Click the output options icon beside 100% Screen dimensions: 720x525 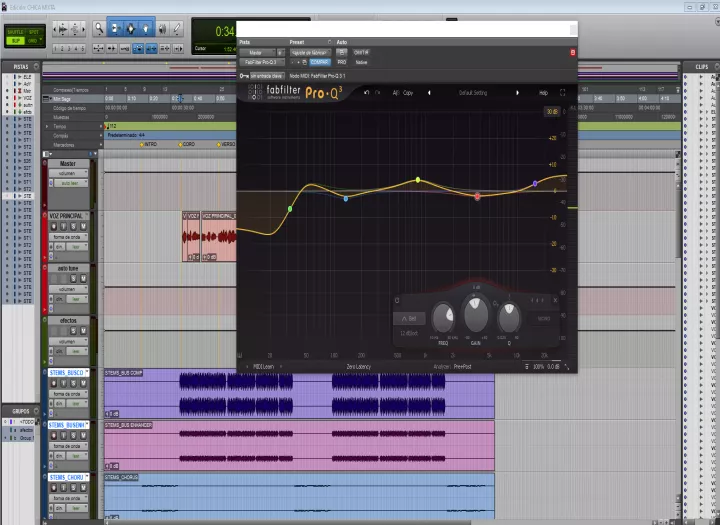click(x=527, y=367)
